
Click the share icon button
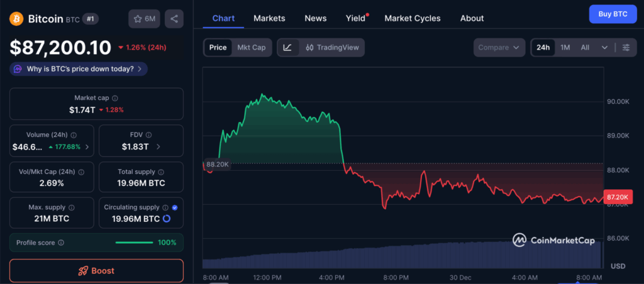coord(174,19)
